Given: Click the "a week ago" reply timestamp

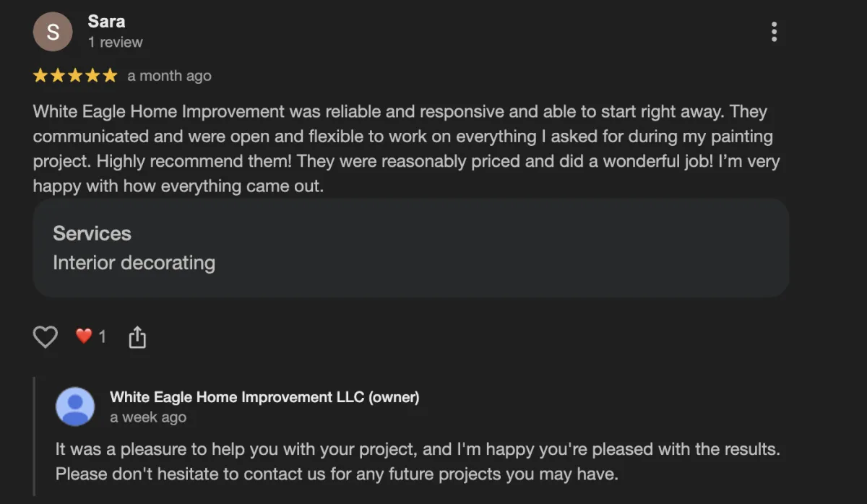Looking at the screenshot, I should (x=148, y=417).
